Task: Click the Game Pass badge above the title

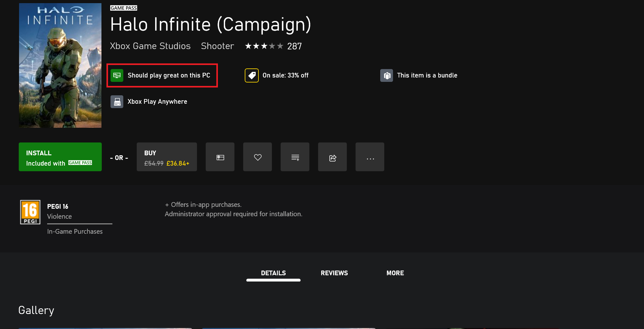Action: pos(124,8)
